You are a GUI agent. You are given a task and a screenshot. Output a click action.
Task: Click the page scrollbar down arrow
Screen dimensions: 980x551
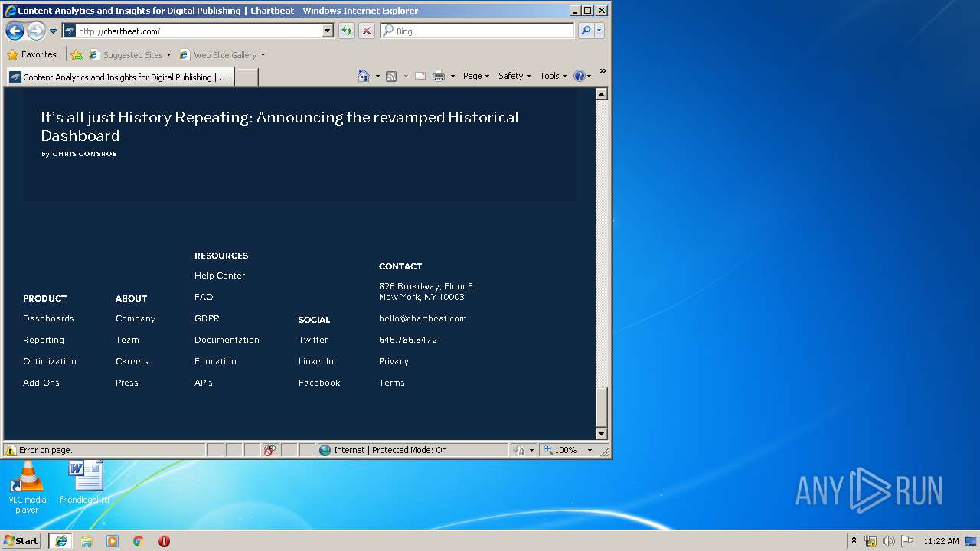(x=601, y=434)
